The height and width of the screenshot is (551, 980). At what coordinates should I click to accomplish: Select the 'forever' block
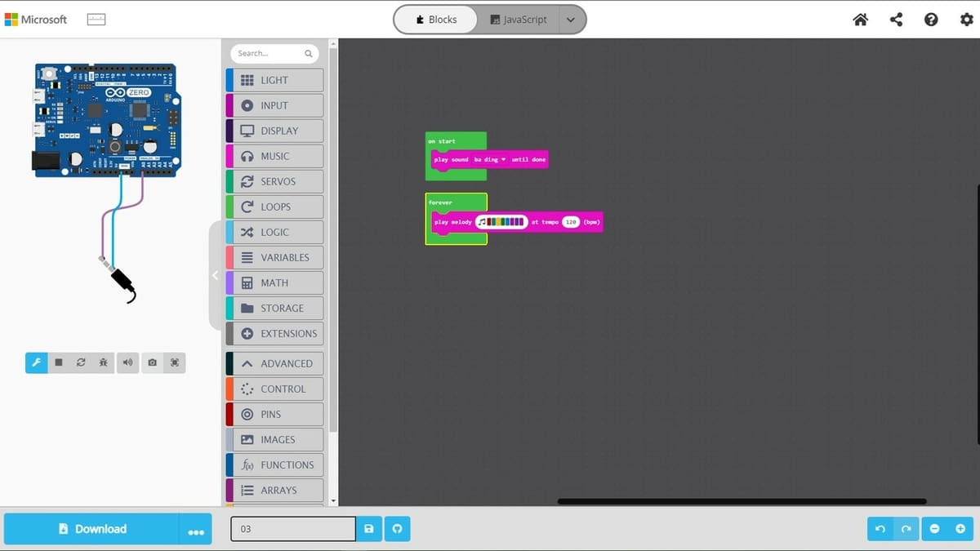coord(440,202)
